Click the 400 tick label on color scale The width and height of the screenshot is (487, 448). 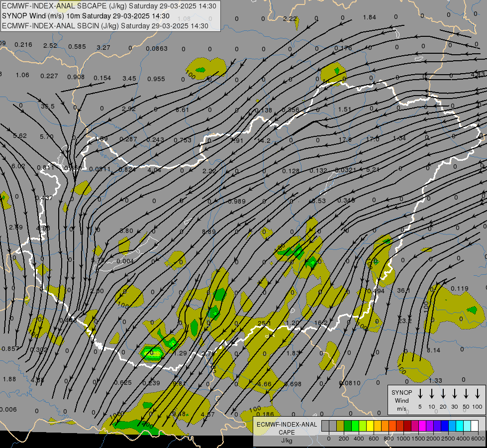point(359,439)
